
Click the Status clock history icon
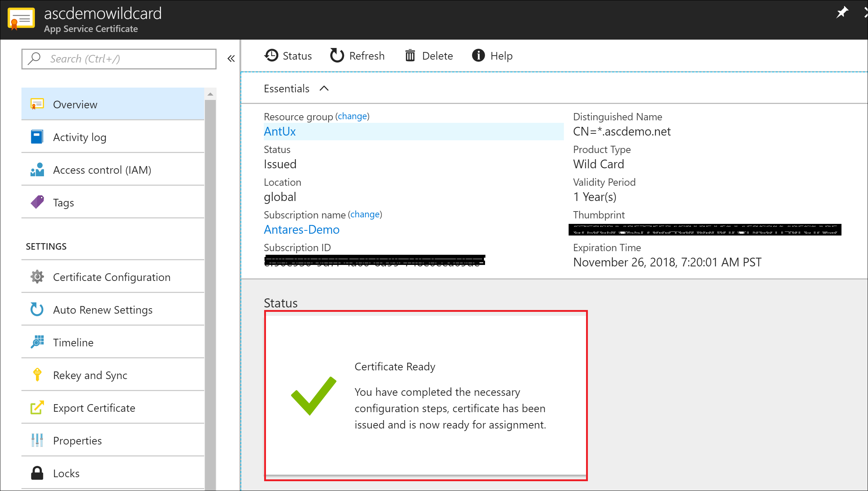271,56
